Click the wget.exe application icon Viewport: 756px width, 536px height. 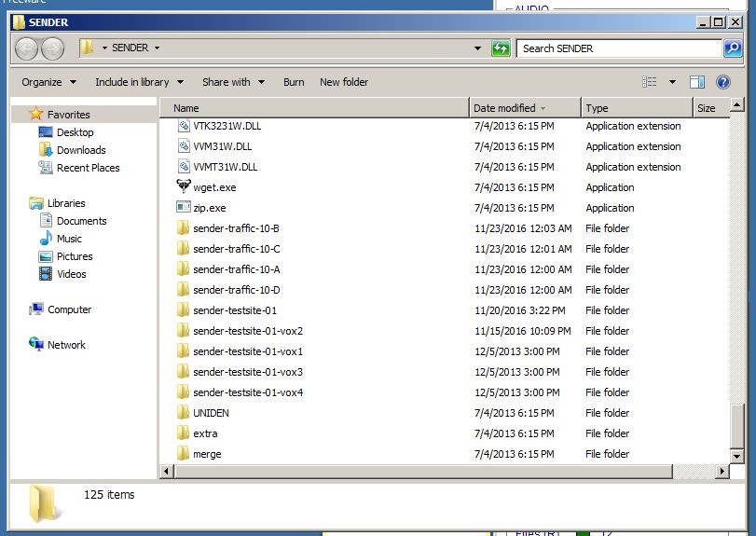184,187
